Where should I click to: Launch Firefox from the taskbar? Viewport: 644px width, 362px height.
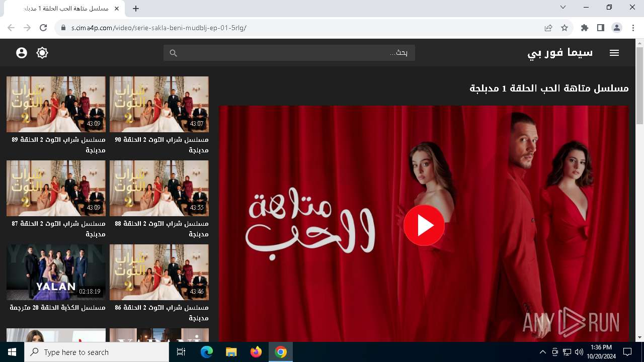pos(256,352)
